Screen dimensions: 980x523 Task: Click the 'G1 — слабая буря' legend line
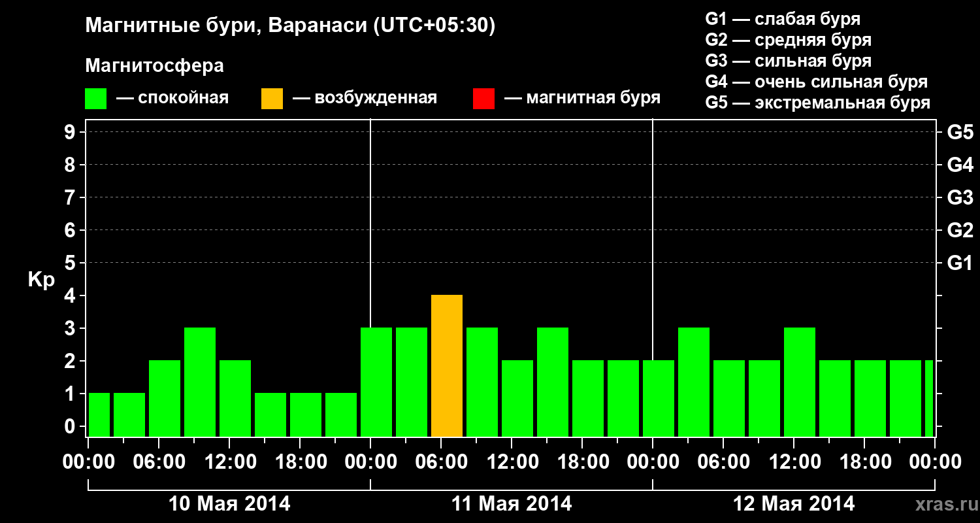[783, 19]
